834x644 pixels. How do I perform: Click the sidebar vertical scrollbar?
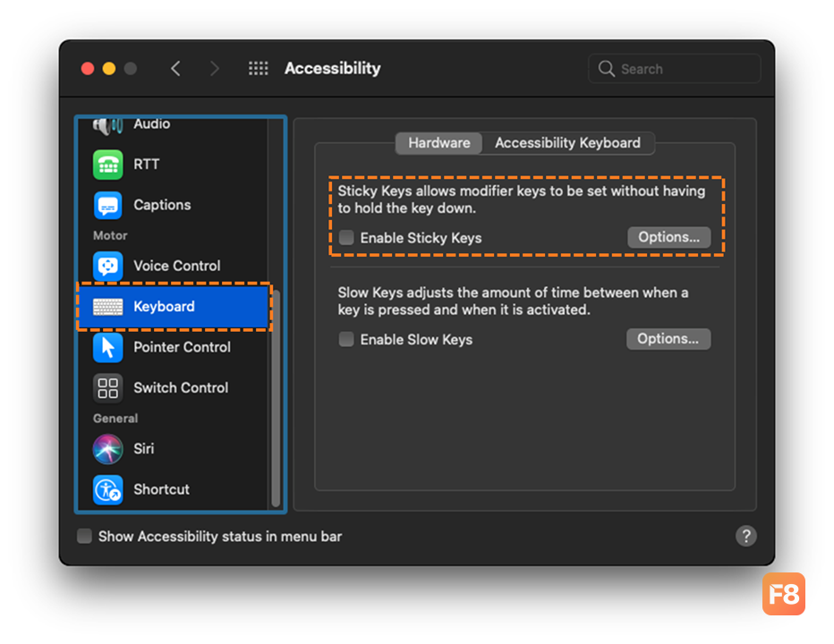[x=276, y=399]
